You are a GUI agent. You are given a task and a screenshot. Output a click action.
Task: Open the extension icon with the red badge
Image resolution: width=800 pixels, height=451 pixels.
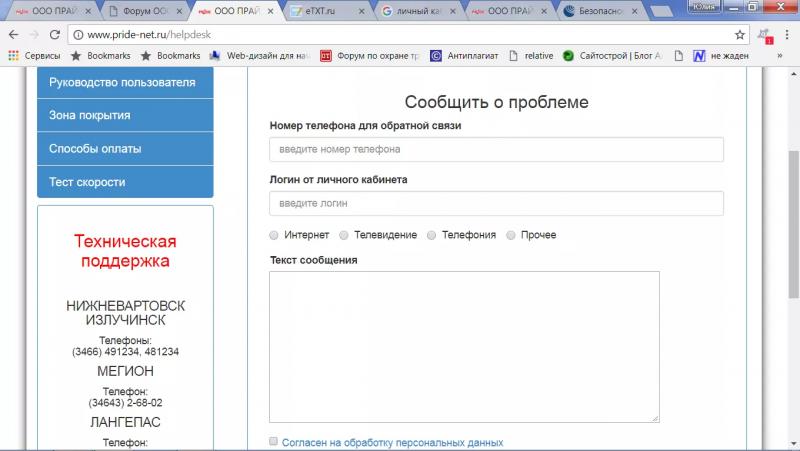pos(765,36)
